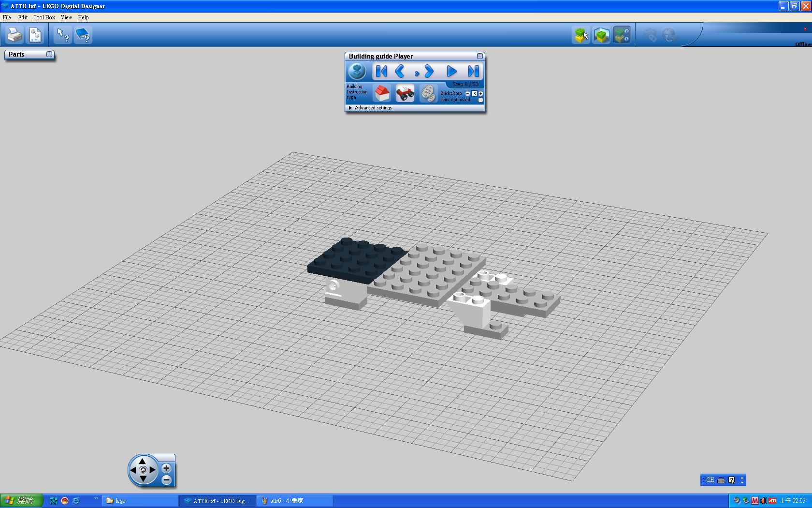Open the Tool Box menu
The height and width of the screenshot is (508, 812).
tap(44, 17)
